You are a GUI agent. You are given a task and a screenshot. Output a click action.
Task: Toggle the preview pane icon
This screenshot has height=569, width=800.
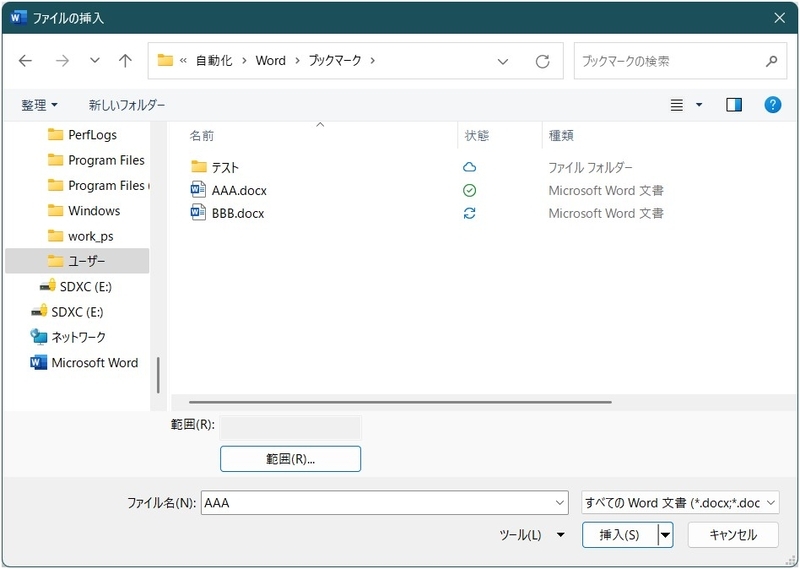click(734, 105)
